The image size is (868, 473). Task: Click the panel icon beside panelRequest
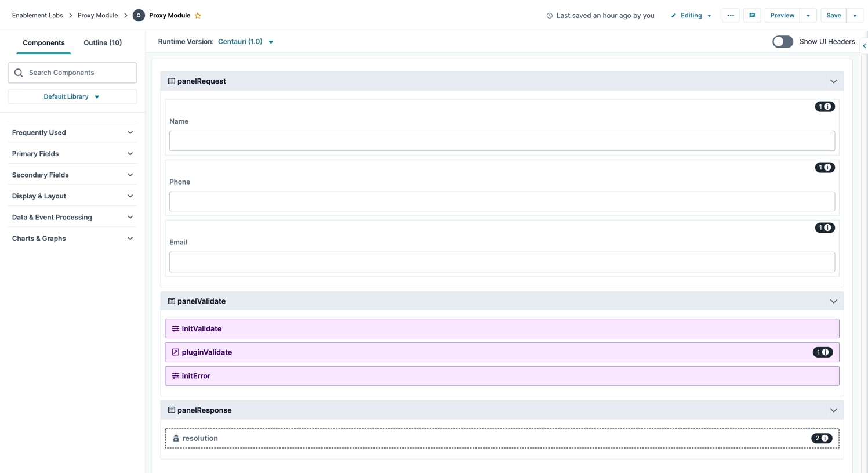click(172, 81)
